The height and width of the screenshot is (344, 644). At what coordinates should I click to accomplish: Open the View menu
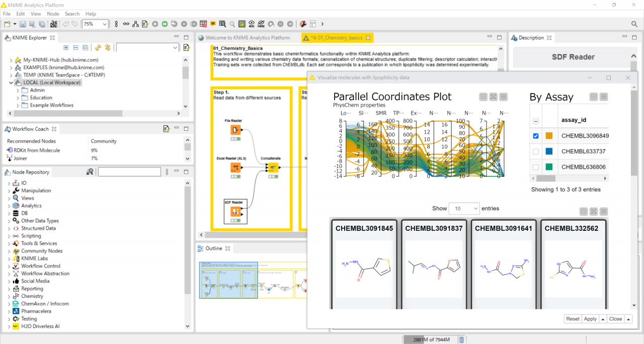pos(36,14)
